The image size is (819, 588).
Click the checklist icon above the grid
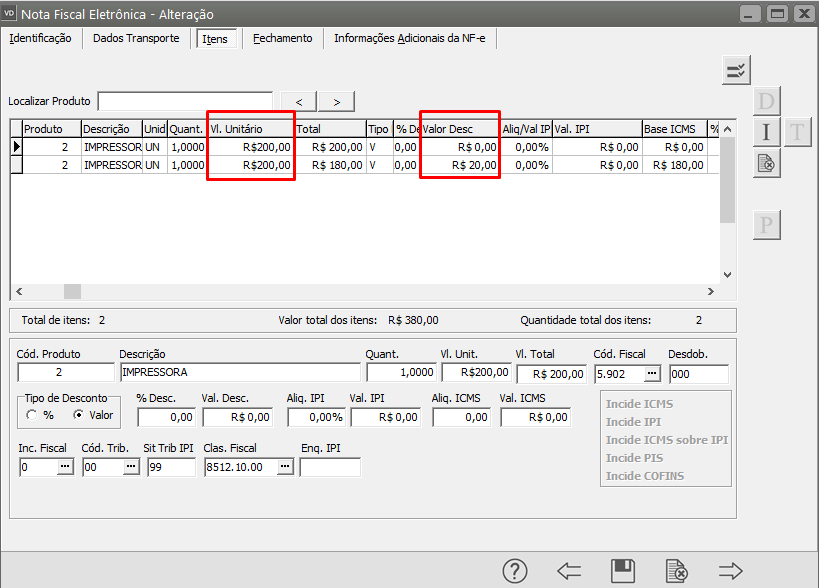(x=736, y=70)
